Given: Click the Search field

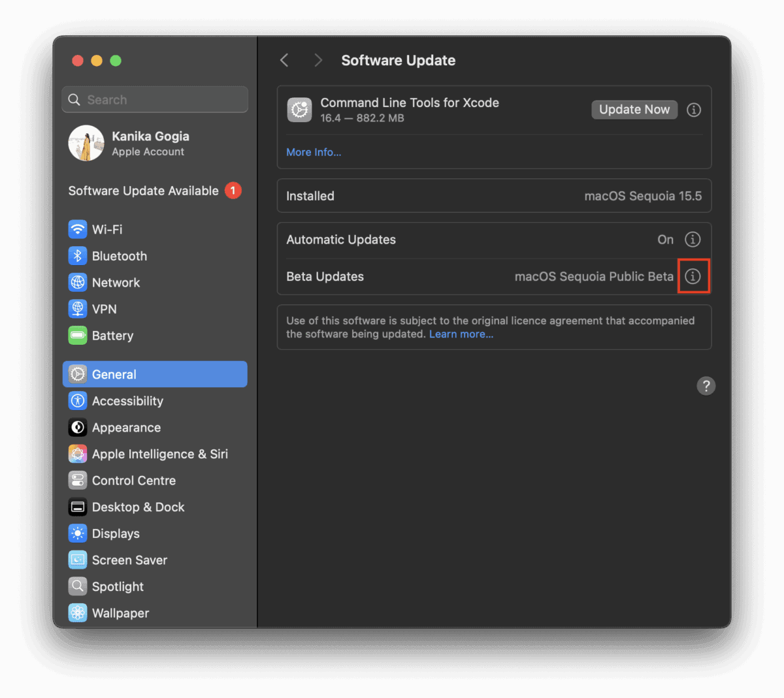Looking at the screenshot, I should tap(155, 99).
